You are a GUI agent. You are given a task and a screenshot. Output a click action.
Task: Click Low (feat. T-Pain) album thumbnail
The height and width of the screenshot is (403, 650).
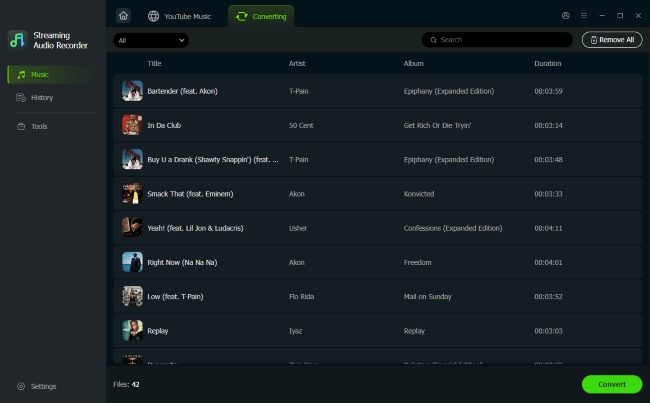click(x=132, y=296)
